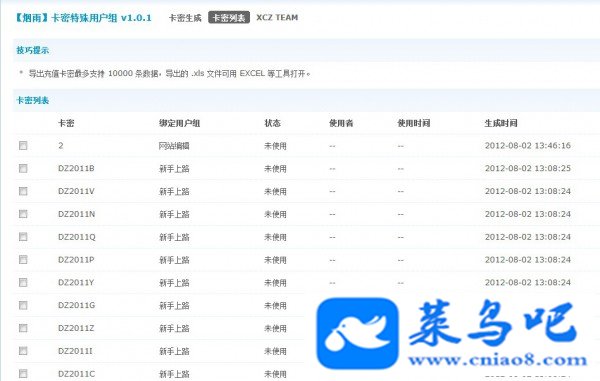
Task: Check the box for card key 2
Action: pyautogui.click(x=23, y=146)
